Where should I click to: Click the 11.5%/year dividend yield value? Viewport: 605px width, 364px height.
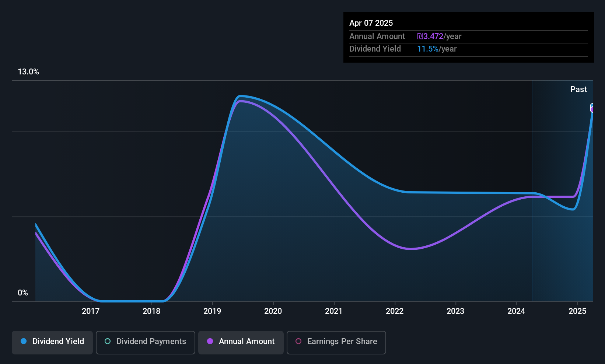437,49
